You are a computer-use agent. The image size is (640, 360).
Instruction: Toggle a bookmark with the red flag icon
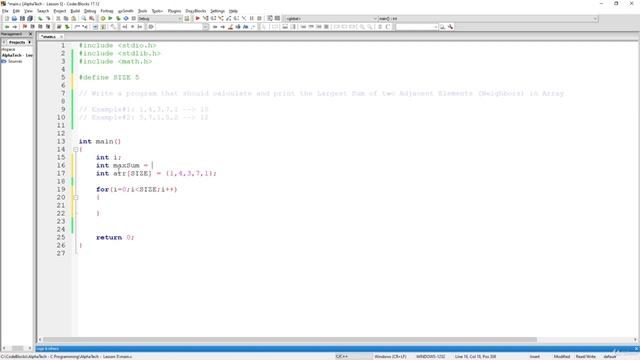[x=24, y=27]
